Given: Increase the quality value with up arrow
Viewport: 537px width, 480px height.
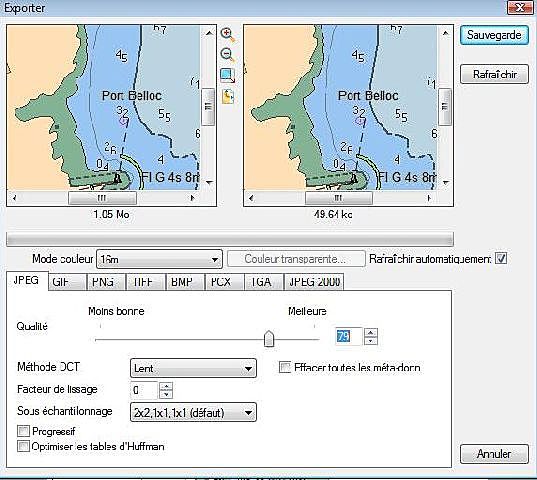Looking at the screenshot, I should coord(371,332).
